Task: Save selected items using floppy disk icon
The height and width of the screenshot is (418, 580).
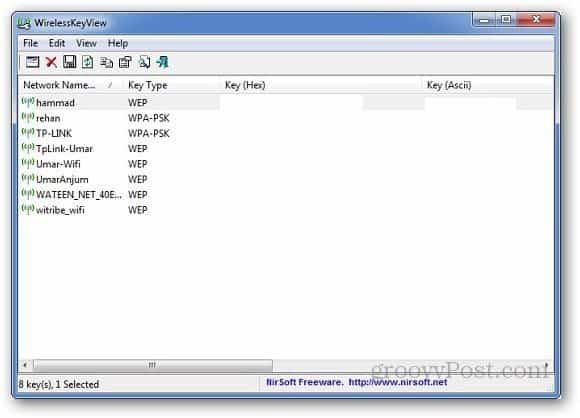Action: tap(70, 62)
